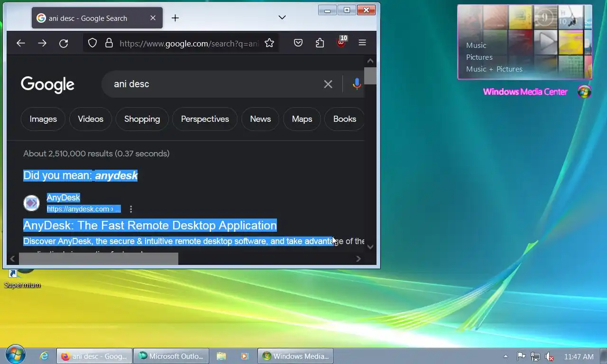Screen dimensions: 607x364
Task: Open AnyDesk Fast Remote Desktop Application result
Action: point(150,225)
